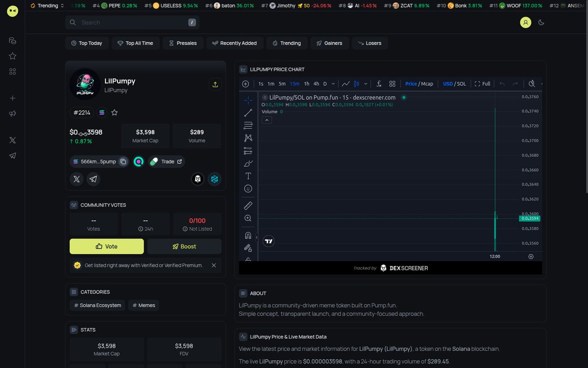Toggle Full screen chart mode

coord(483,84)
